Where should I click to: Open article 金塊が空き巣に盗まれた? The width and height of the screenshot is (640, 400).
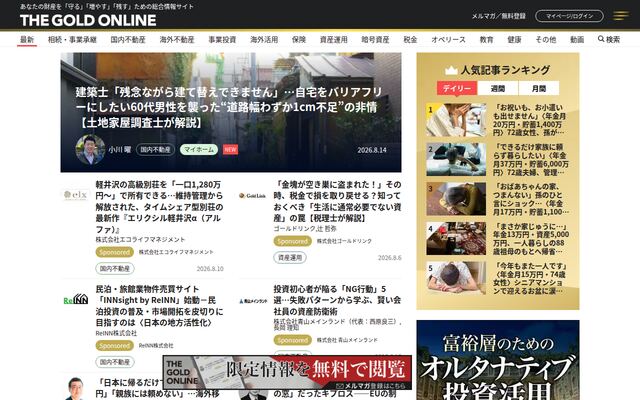pyautogui.click(x=337, y=201)
